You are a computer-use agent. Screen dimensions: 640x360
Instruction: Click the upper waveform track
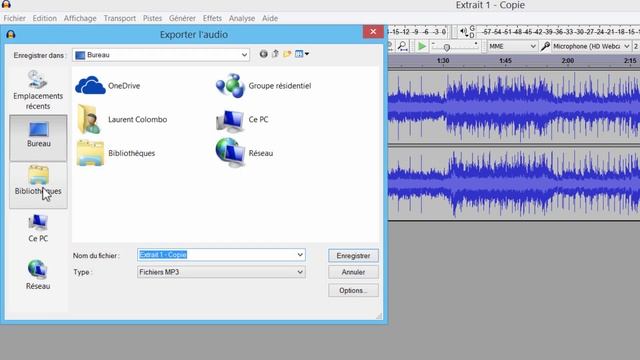click(x=514, y=107)
